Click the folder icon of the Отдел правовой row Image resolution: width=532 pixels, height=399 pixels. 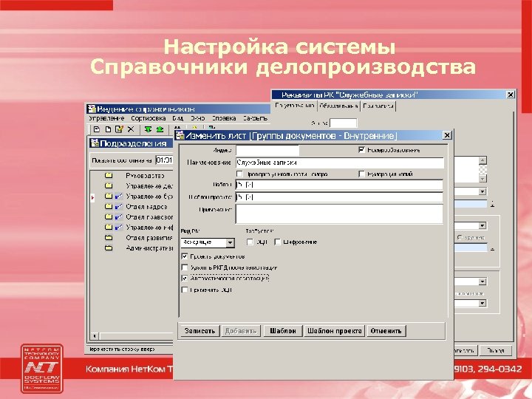[109, 216]
